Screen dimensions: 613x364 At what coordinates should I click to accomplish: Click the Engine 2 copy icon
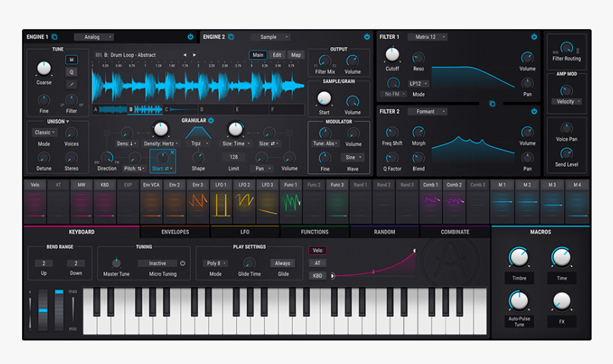tap(231, 37)
